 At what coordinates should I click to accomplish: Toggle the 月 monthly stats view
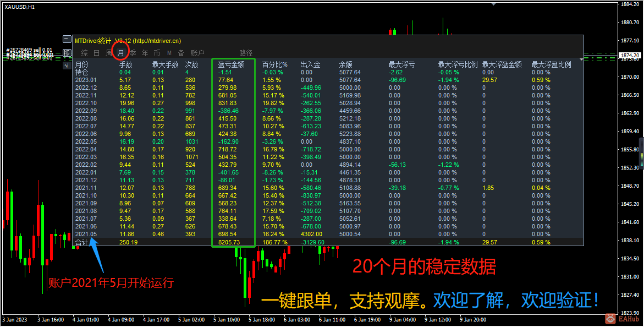click(120, 52)
